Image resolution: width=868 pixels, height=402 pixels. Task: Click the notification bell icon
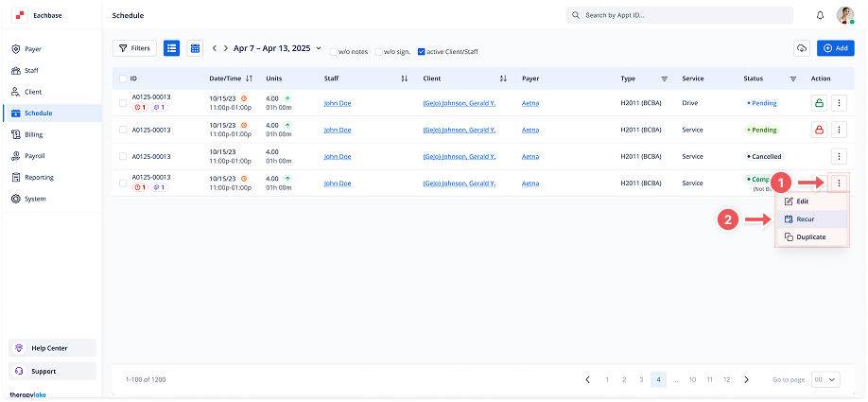(820, 16)
